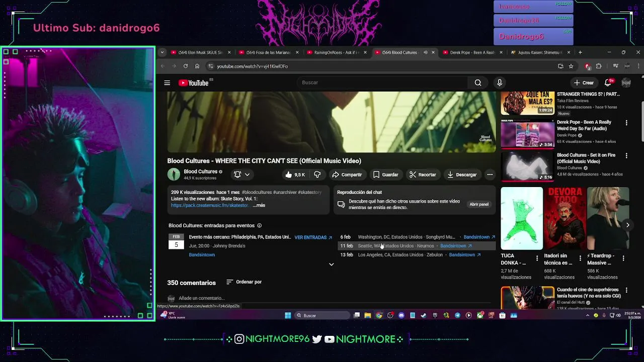644x362 pixels.
Task: Open options for Set It on Fire video
Action: coord(626,156)
